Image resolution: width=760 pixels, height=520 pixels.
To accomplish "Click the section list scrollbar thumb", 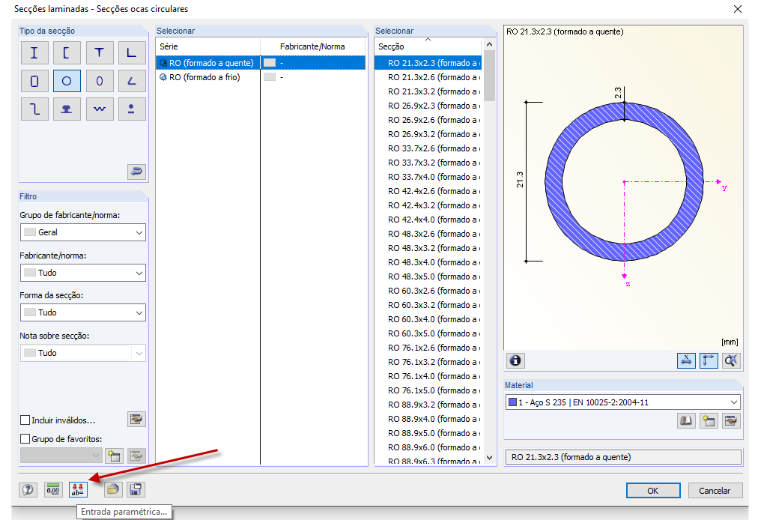I will point(490,76).
